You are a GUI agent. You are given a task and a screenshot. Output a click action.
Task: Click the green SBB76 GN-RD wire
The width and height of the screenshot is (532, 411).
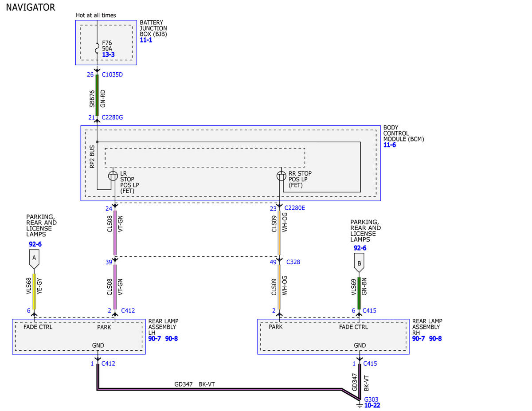pyautogui.click(x=97, y=95)
